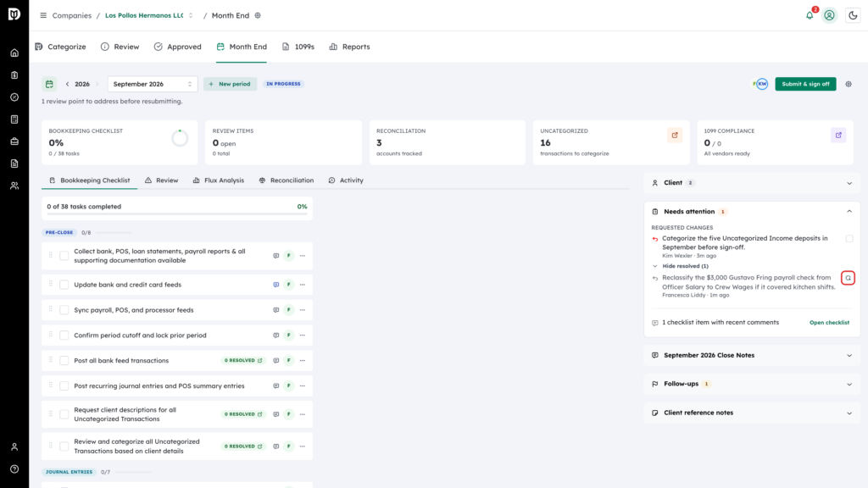Image resolution: width=868 pixels, height=488 pixels.
Task: Open 1099 Compliance card link icon
Action: coord(838,135)
